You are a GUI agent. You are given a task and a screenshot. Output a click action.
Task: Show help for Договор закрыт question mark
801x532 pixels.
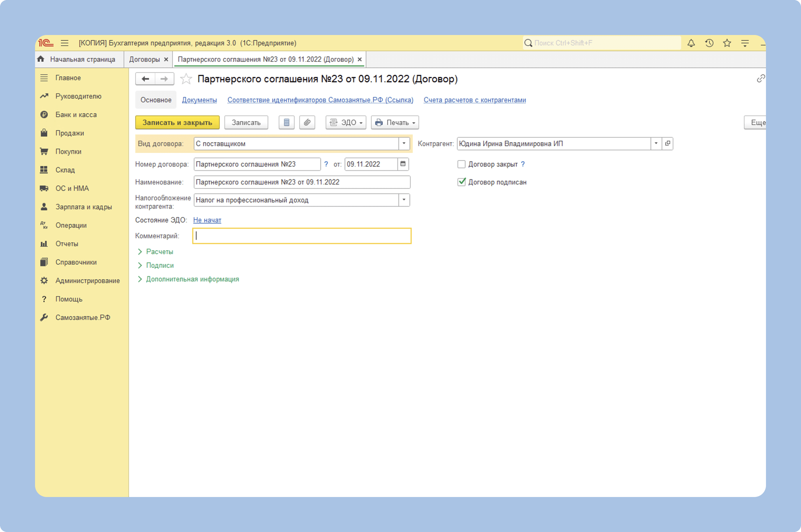coord(523,164)
